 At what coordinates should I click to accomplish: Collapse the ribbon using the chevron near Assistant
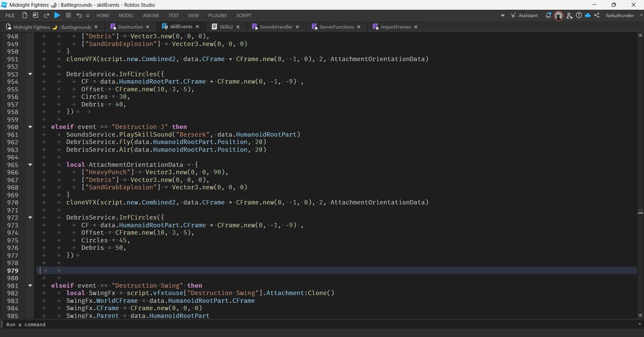[503, 16]
